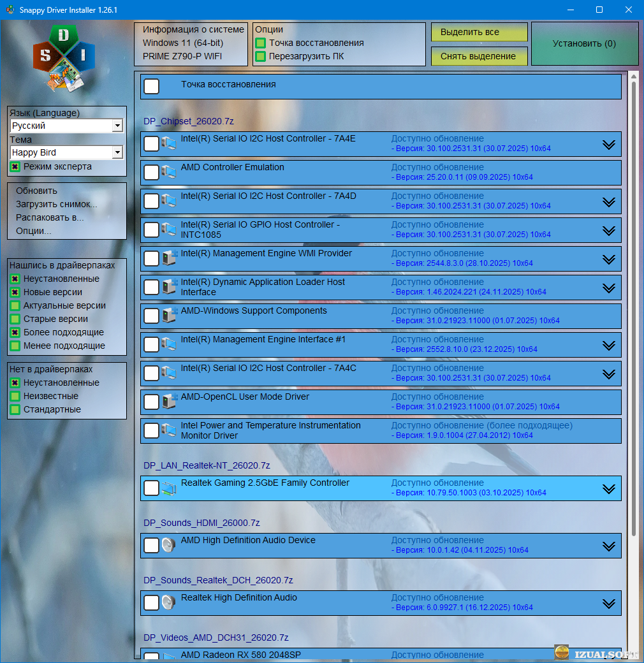Open the Опции... menu item
Viewport: 644px width, 663px height.
[x=34, y=231]
